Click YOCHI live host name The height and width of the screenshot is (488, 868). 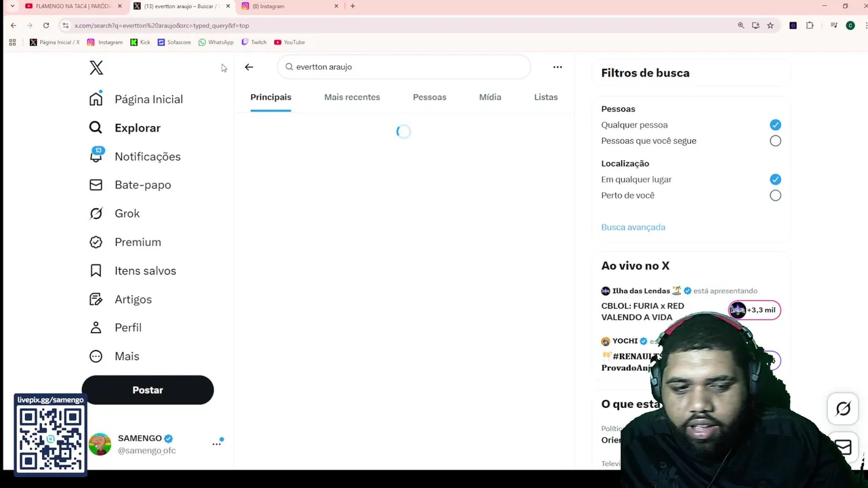pyautogui.click(x=625, y=341)
